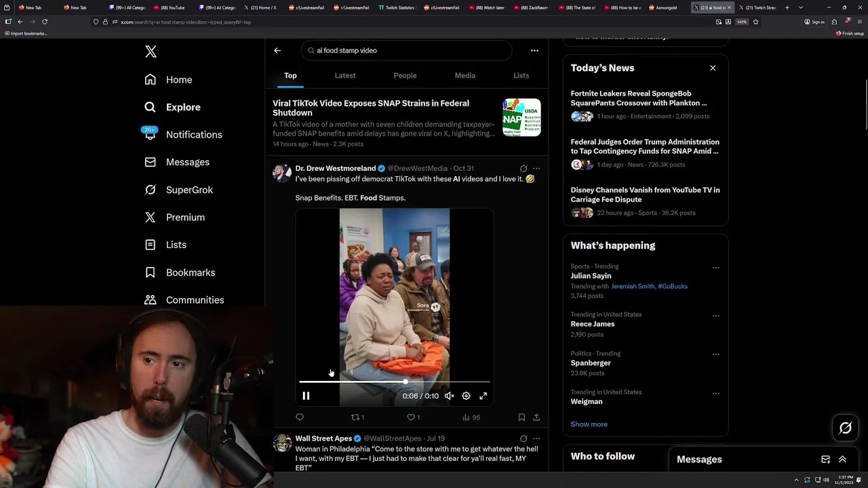The width and height of the screenshot is (868, 488).
Task: Open Dr. Drew Westmoreland's profile picture
Action: pos(282,173)
